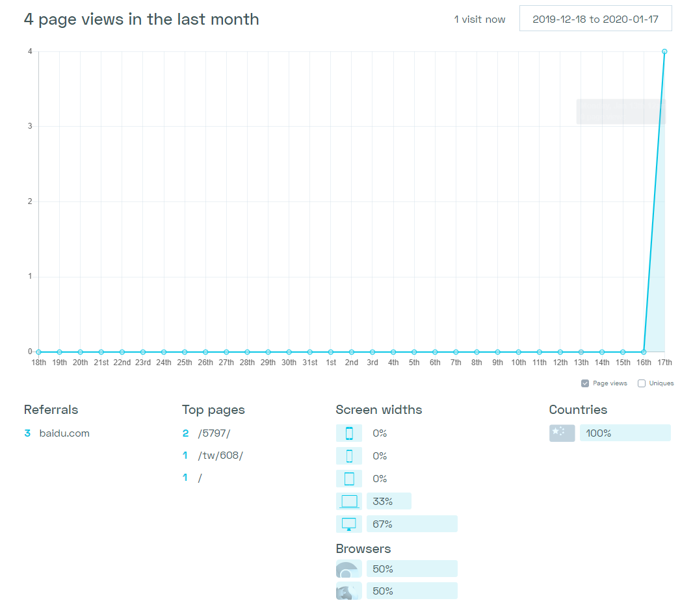Click the 50% Chrome browser bar
The width and height of the screenshot is (680, 616).
412,569
